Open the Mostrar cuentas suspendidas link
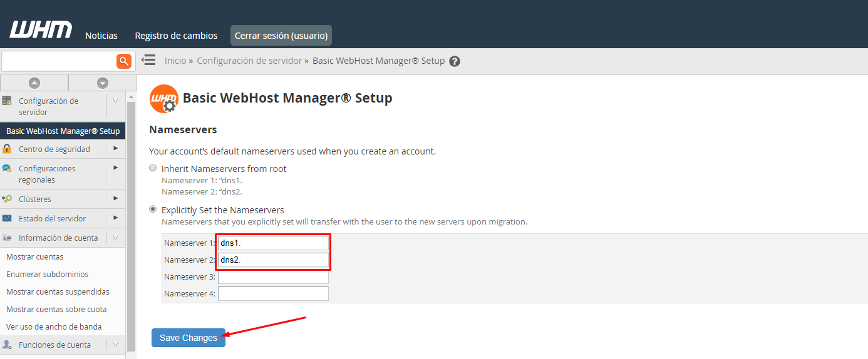Screen dimensions: 868x359 click(x=58, y=292)
